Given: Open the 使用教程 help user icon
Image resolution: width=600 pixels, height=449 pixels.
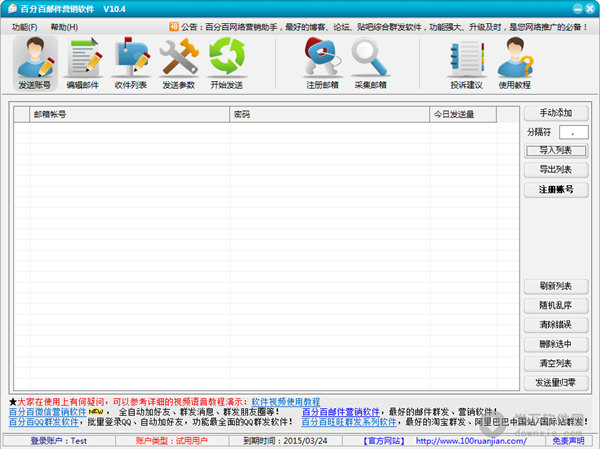Looking at the screenshot, I should coord(515,64).
